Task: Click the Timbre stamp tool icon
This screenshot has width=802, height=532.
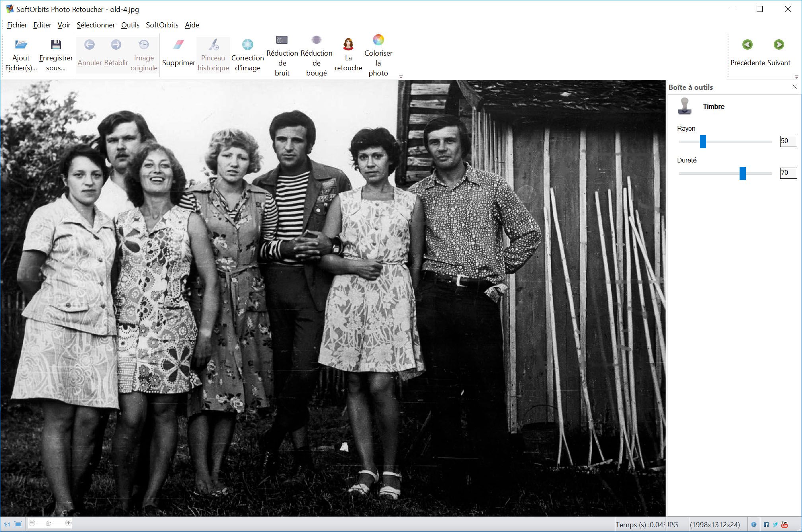Action: tap(686, 106)
